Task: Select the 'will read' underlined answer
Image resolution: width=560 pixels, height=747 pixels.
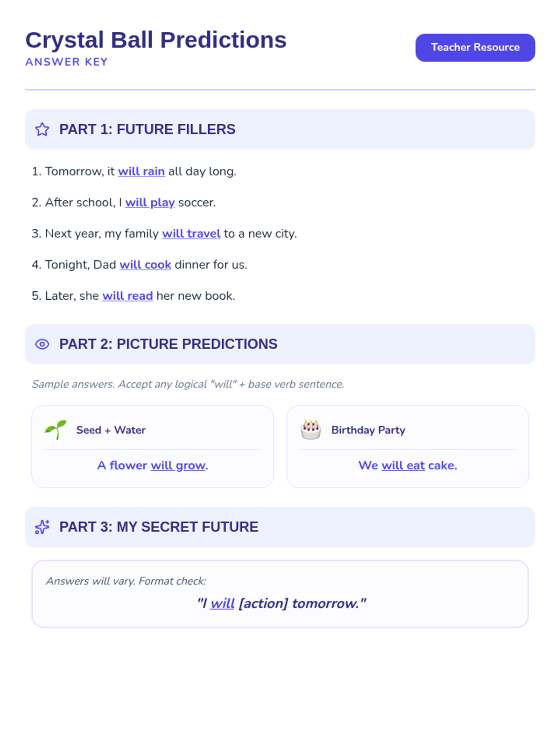Action: coord(127,296)
